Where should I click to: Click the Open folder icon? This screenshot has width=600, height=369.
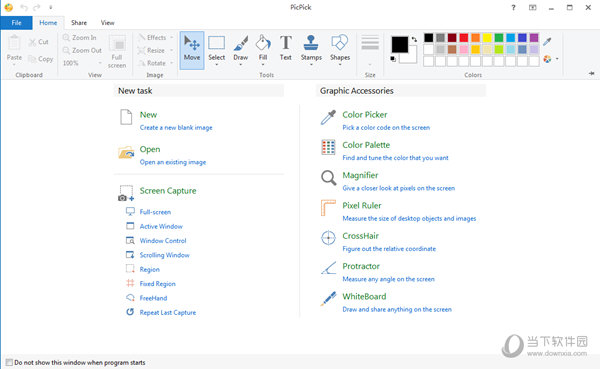[126, 152]
